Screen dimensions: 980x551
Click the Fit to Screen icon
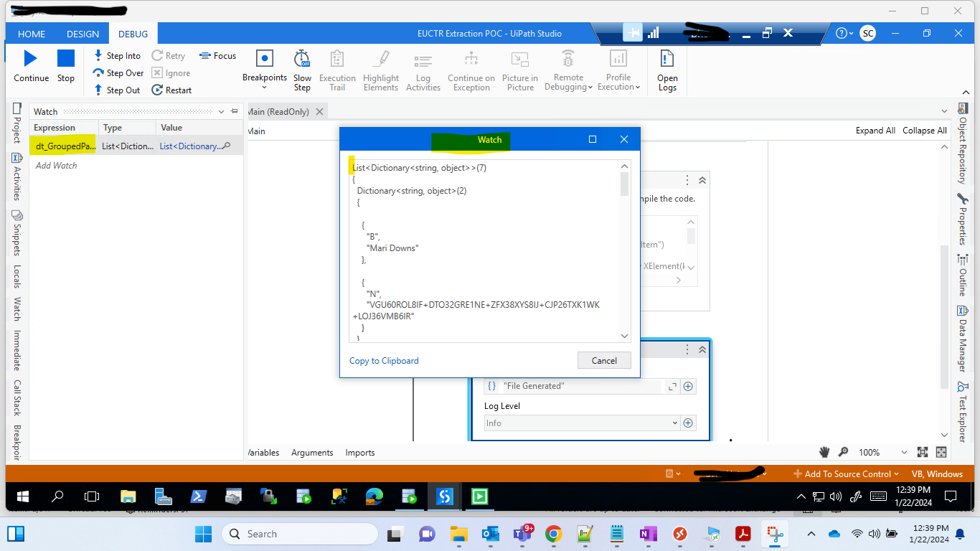point(923,452)
